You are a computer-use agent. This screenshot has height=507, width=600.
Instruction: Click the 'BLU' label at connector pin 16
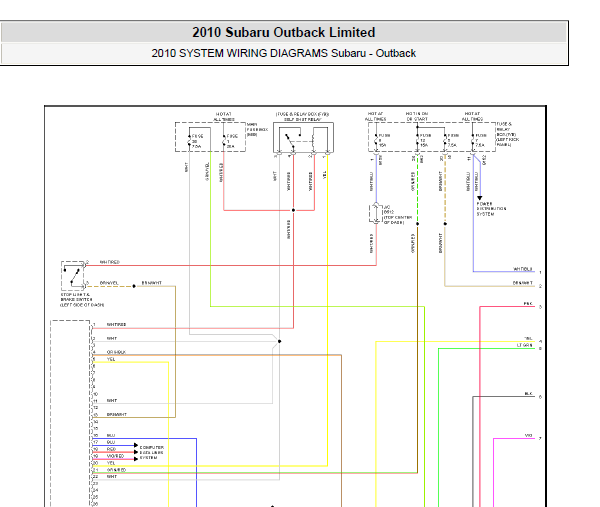(x=111, y=435)
